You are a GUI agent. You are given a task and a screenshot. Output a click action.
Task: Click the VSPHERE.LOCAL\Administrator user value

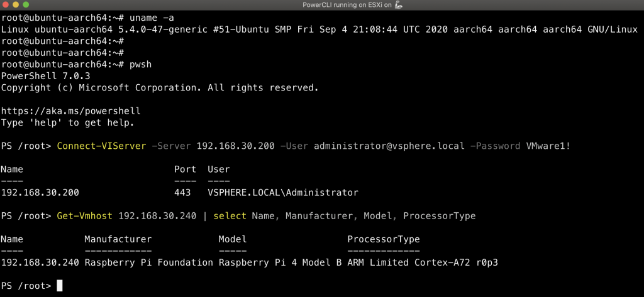pyautogui.click(x=282, y=192)
